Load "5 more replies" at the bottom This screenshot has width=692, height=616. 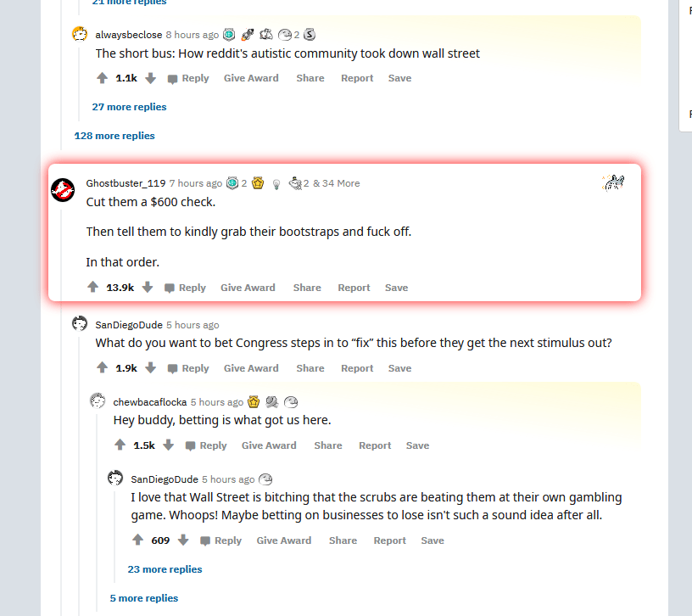pyautogui.click(x=143, y=598)
